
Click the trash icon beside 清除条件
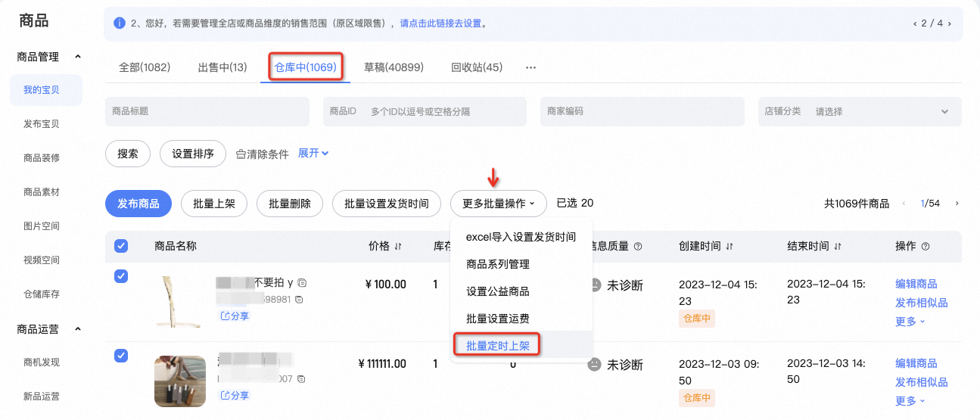(x=241, y=154)
